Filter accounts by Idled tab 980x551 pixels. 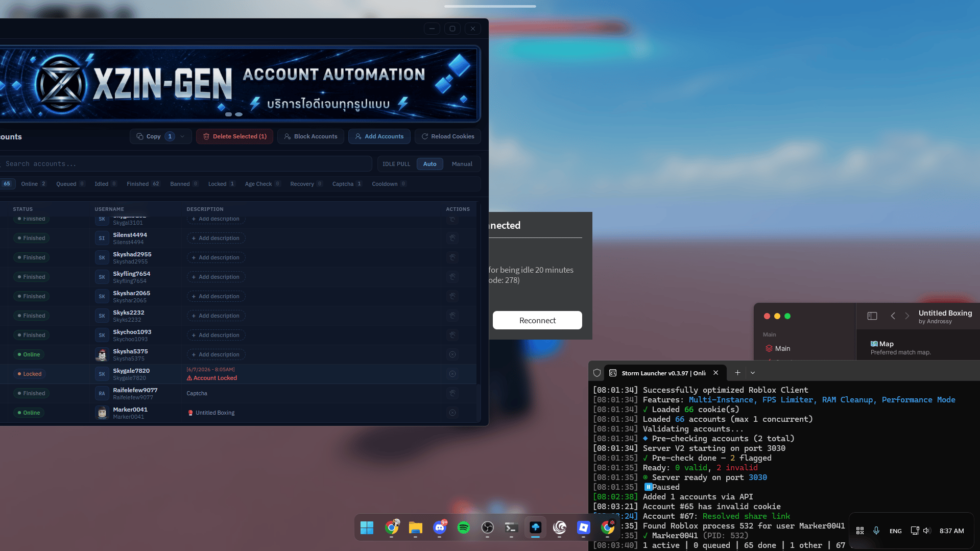(106, 184)
